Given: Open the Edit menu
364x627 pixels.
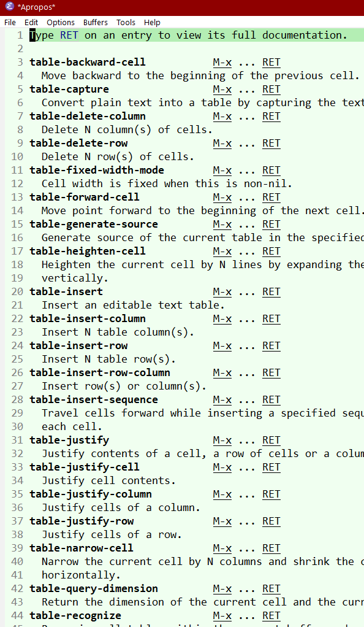Looking at the screenshot, I should pos(31,22).
